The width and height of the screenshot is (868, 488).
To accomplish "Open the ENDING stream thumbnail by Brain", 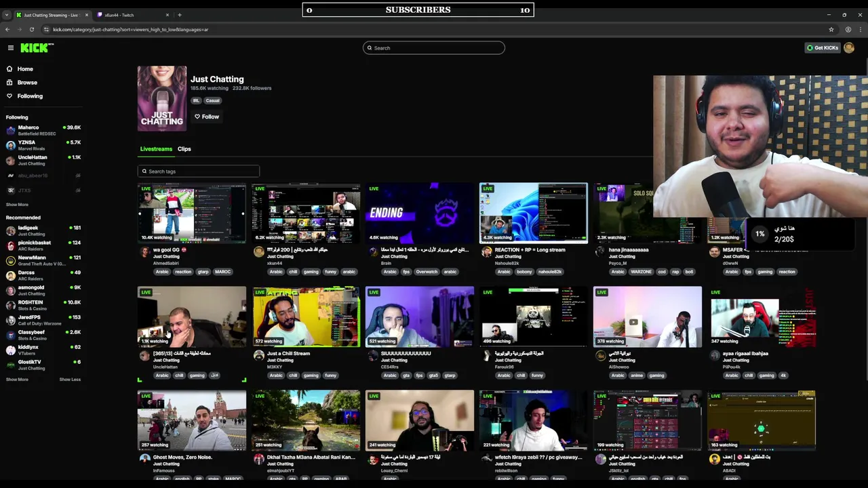I will pyautogui.click(x=420, y=213).
